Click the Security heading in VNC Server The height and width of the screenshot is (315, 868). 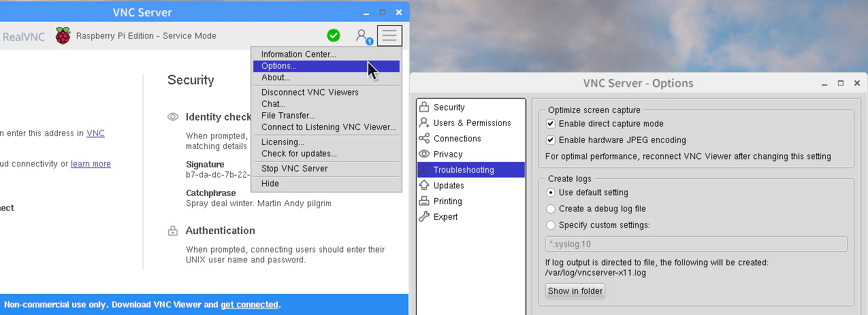191,80
